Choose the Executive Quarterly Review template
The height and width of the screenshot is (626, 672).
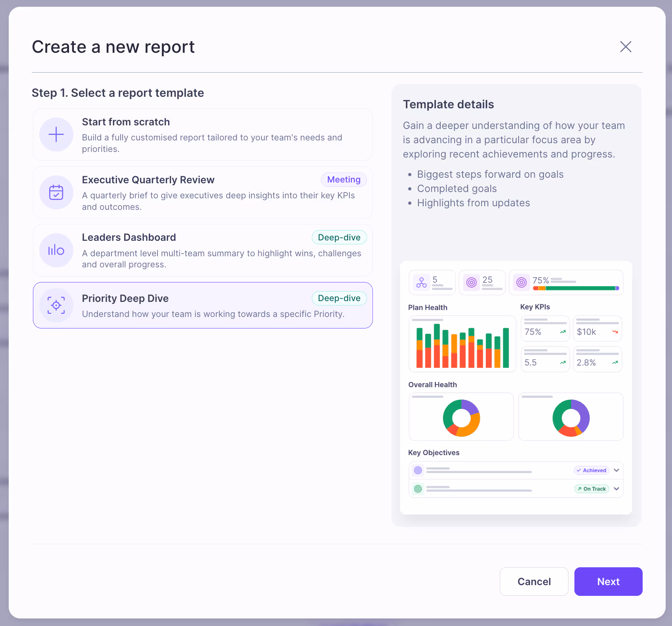[x=202, y=193]
